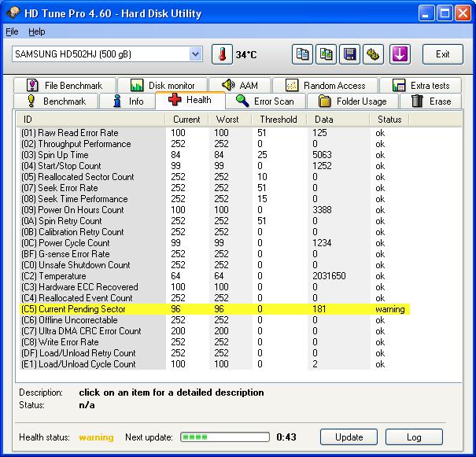This screenshot has width=476, height=457.
Task: Click the 34°C temperature reading
Action: coord(246,55)
